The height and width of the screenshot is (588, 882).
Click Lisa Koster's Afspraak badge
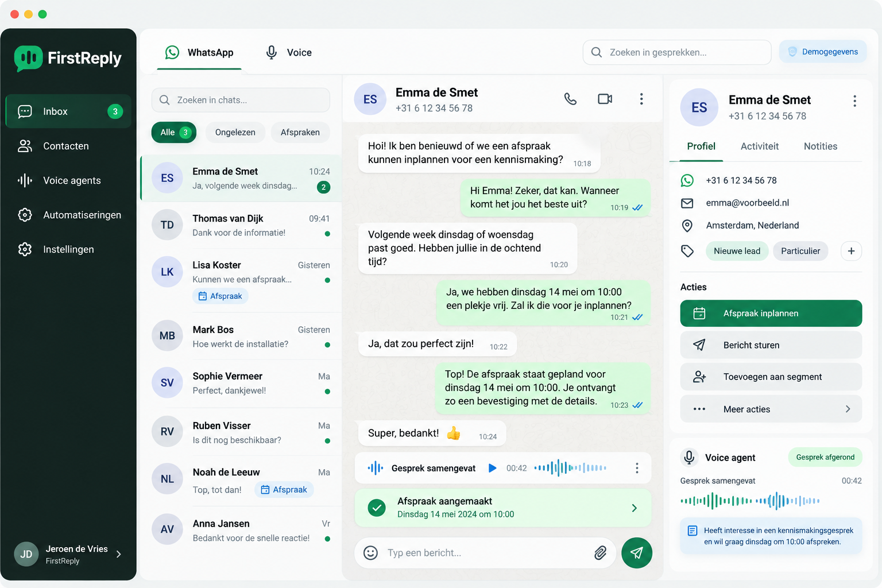[220, 296]
